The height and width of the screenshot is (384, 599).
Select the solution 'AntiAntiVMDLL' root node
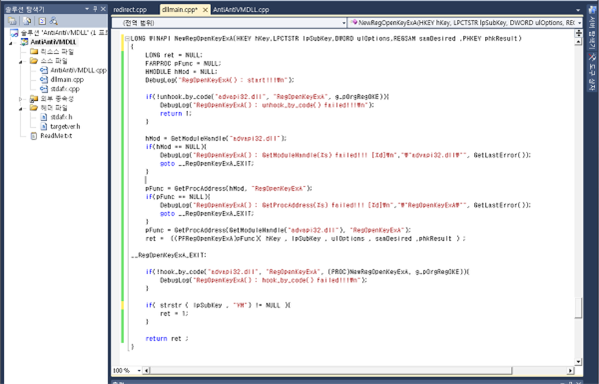(59, 33)
